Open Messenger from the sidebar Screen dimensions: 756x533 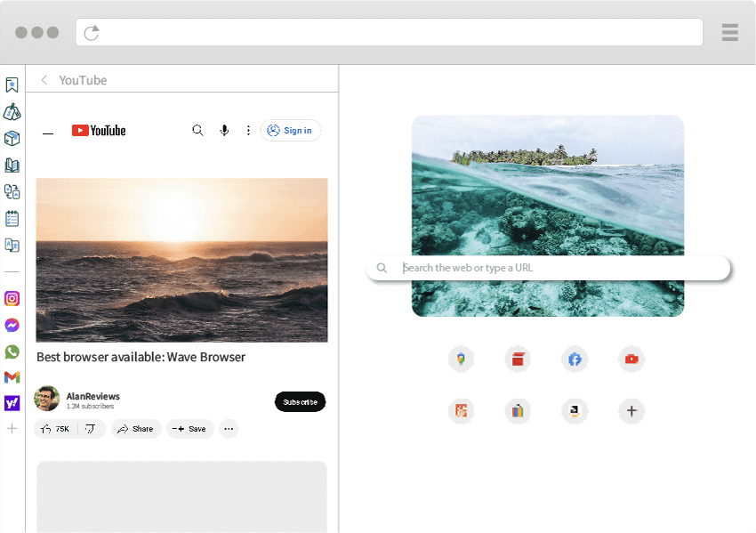[12, 326]
